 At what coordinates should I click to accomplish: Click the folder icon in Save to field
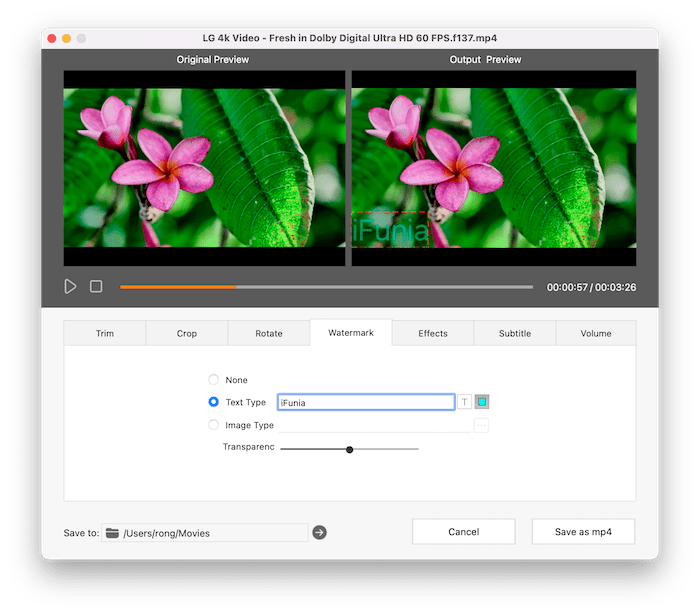coord(112,533)
